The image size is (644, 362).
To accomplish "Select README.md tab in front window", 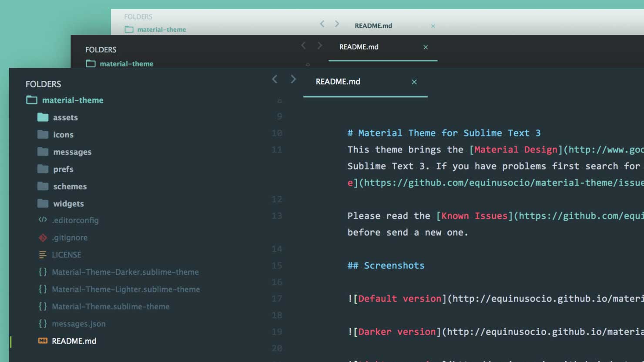I will pos(365,82).
